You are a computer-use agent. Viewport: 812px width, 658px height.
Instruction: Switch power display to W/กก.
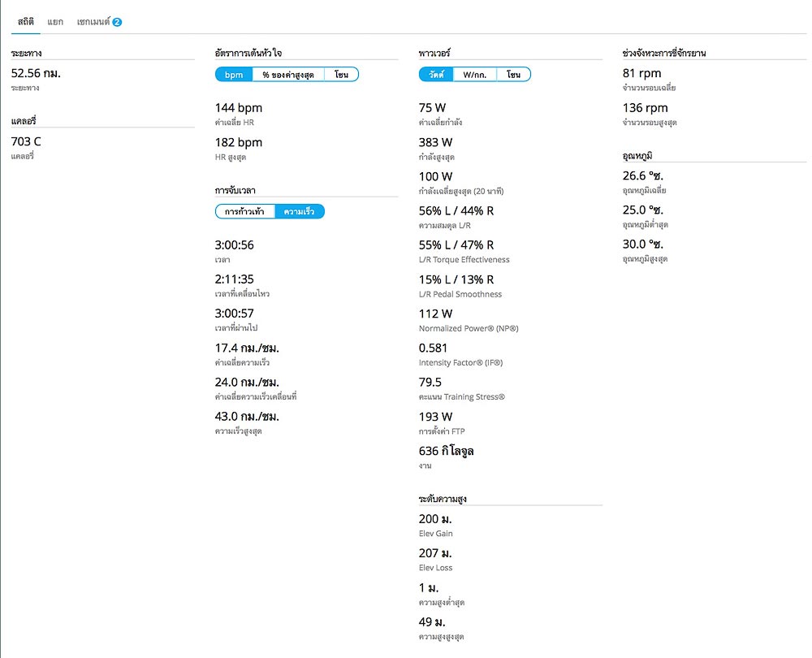coord(474,75)
